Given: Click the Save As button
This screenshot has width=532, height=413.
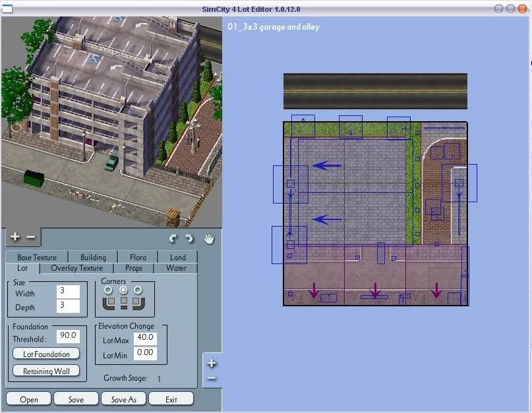Looking at the screenshot, I should point(123,399).
